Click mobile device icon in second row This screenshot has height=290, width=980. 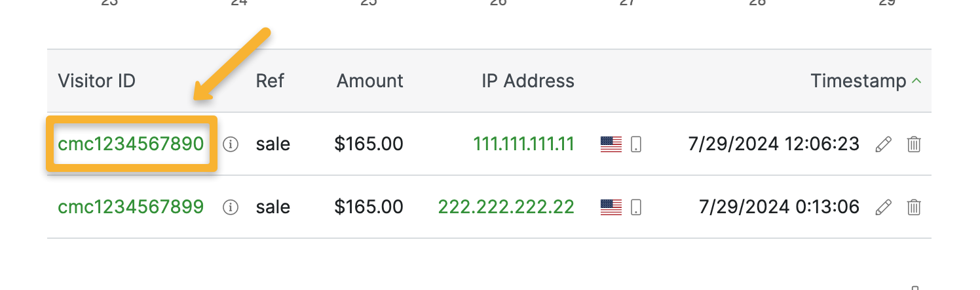click(x=635, y=207)
